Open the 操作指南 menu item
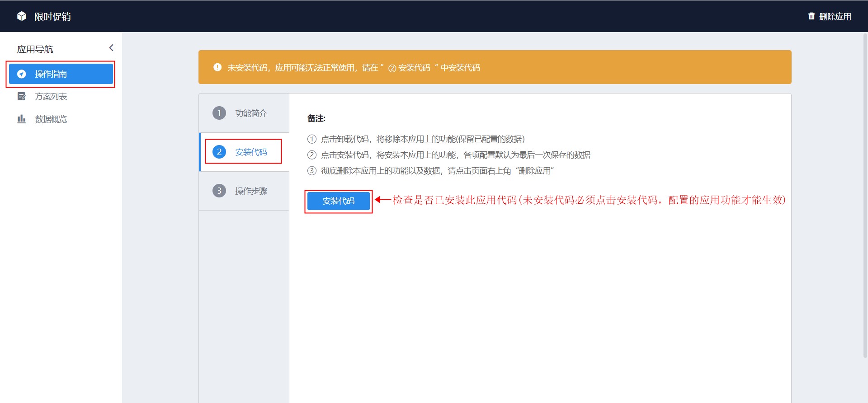 point(61,74)
